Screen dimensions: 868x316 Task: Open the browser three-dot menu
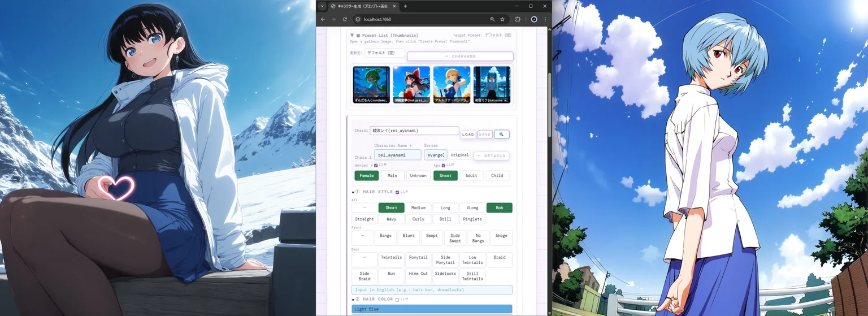pyautogui.click(x=545, y=19)
